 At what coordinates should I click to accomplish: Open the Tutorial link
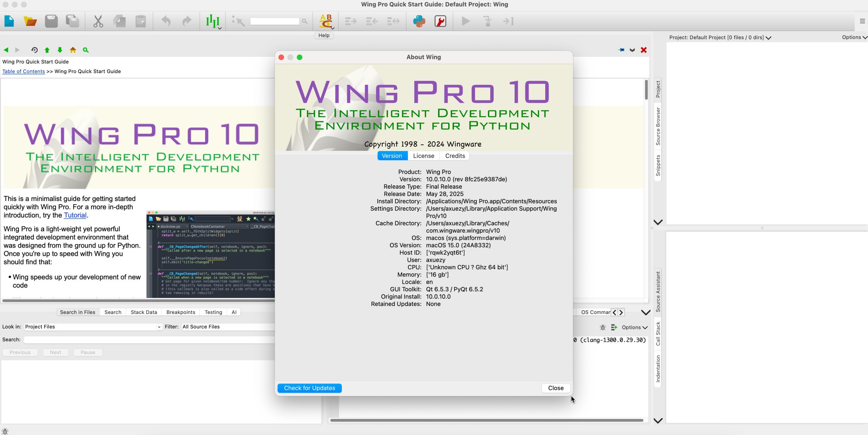tap(75, 215)
